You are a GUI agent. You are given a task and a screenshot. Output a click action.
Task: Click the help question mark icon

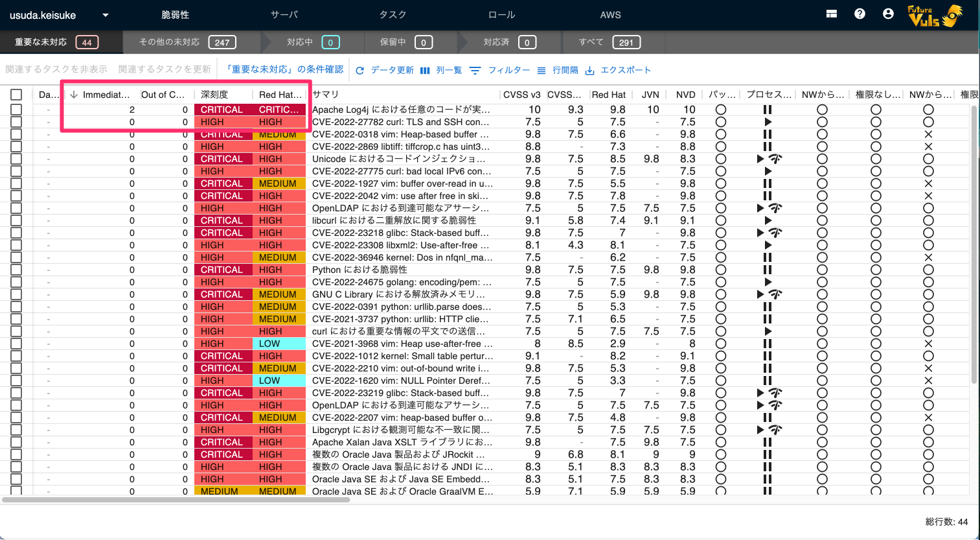[x=860, y=14]
